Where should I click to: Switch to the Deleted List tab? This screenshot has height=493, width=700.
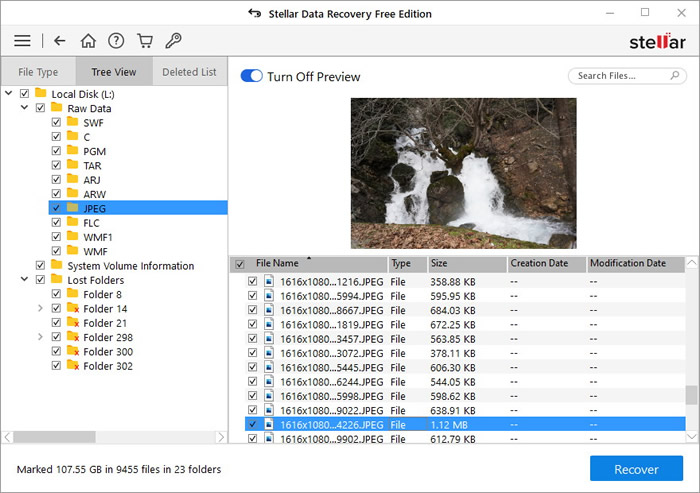[x=189, y=72]
